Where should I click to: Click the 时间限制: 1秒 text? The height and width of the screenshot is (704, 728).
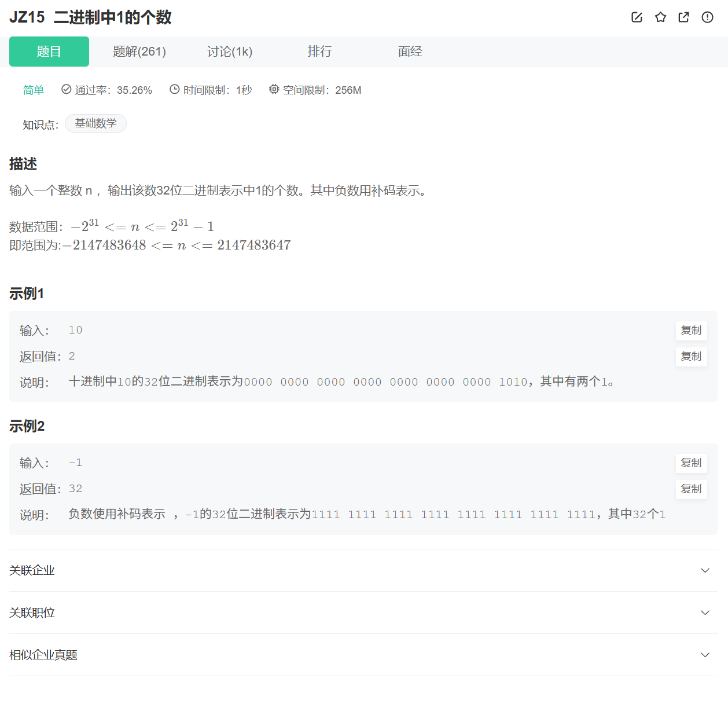(x=218, y=90)
